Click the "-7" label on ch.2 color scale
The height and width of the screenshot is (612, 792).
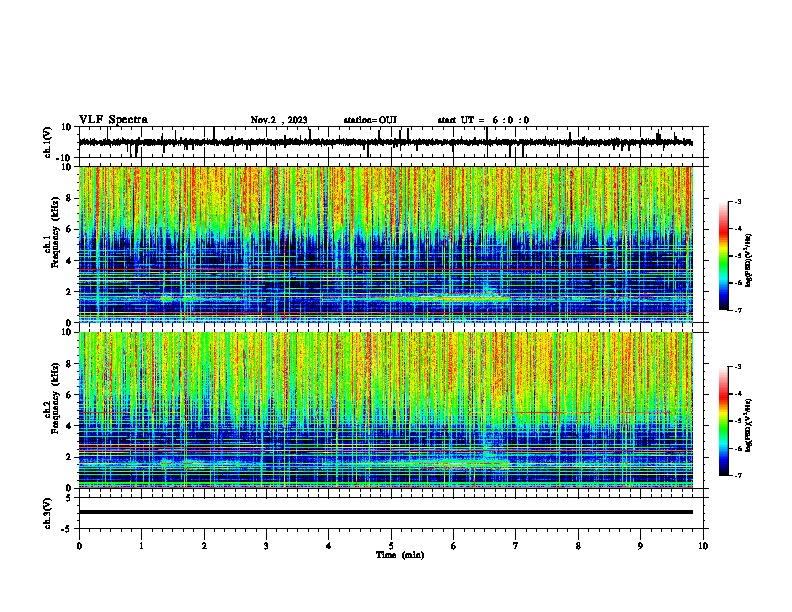coord(738,475)
